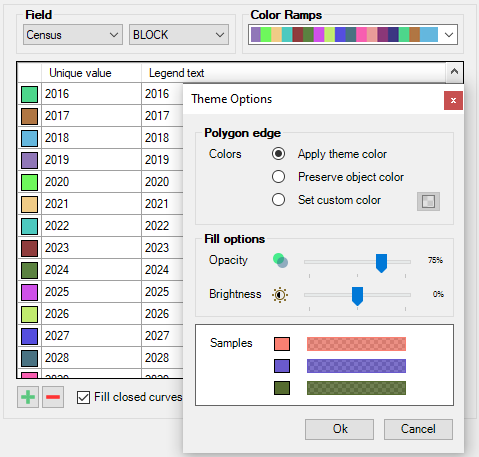Open the Color Ramps dropdown
This screenshot has width=479, height=457.
click(x=353, y=35)
